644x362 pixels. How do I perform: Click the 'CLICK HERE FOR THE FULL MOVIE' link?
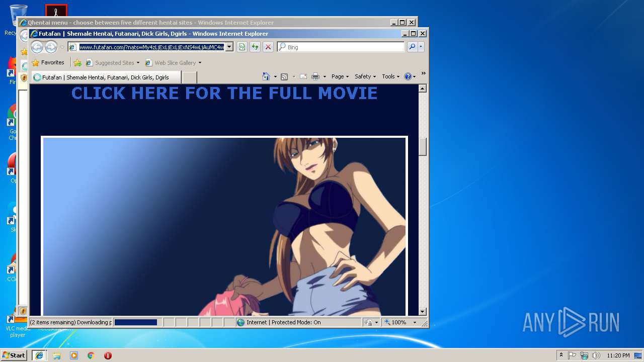224,93
